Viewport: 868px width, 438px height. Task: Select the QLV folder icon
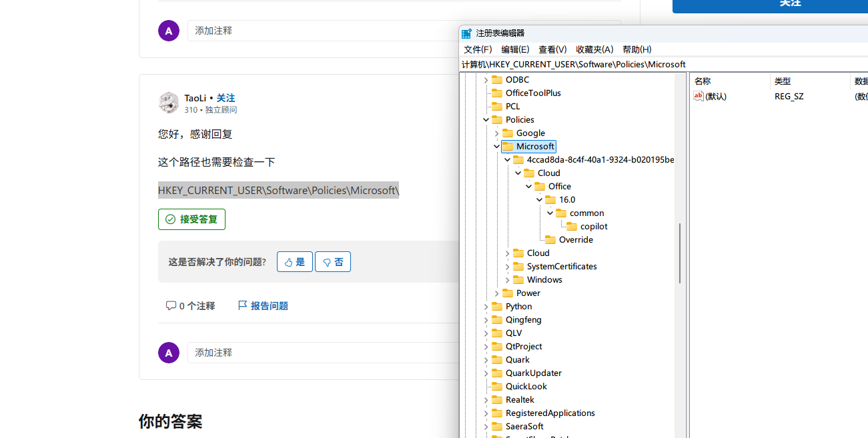[497, 333]
